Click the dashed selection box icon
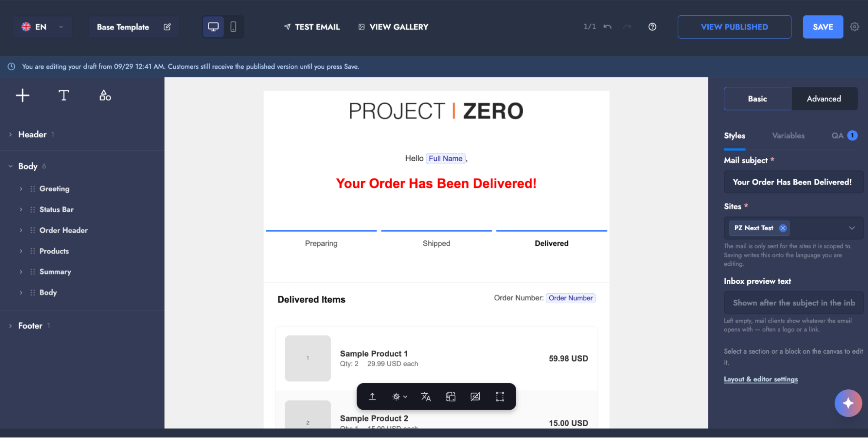 coord(500,396)
